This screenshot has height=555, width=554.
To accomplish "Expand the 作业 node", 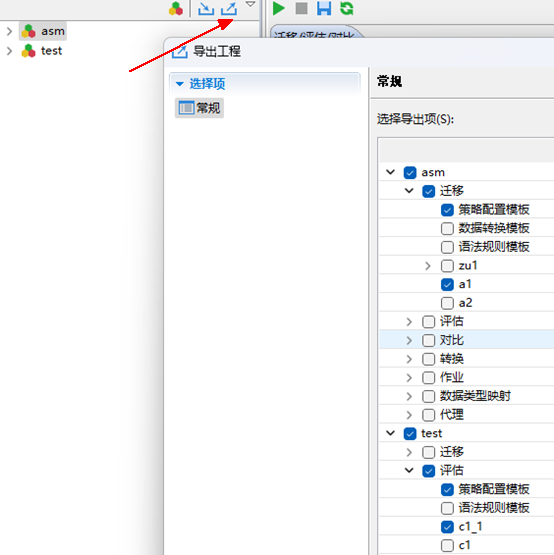I will (x=409, y=378).
